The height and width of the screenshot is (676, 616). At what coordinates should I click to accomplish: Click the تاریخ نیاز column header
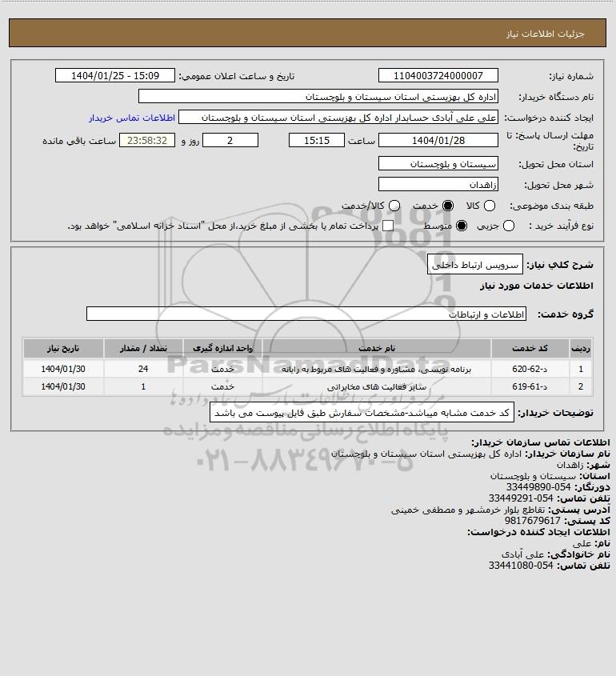63,348
